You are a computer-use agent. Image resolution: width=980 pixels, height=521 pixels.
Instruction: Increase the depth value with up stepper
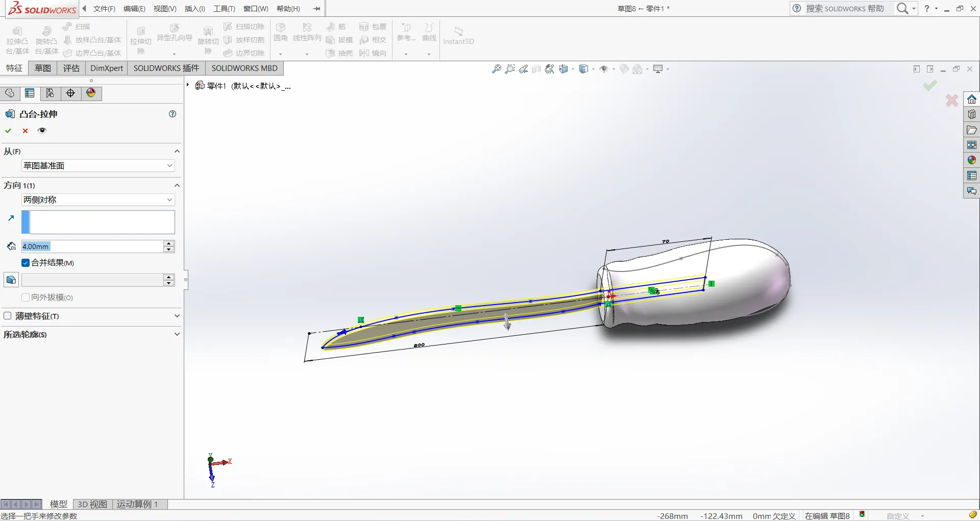169,243
